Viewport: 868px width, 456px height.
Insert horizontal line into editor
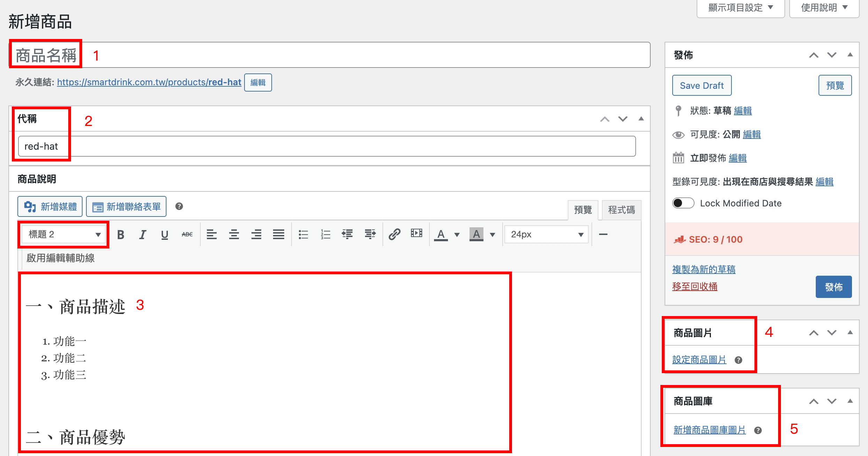coord(603,234)
